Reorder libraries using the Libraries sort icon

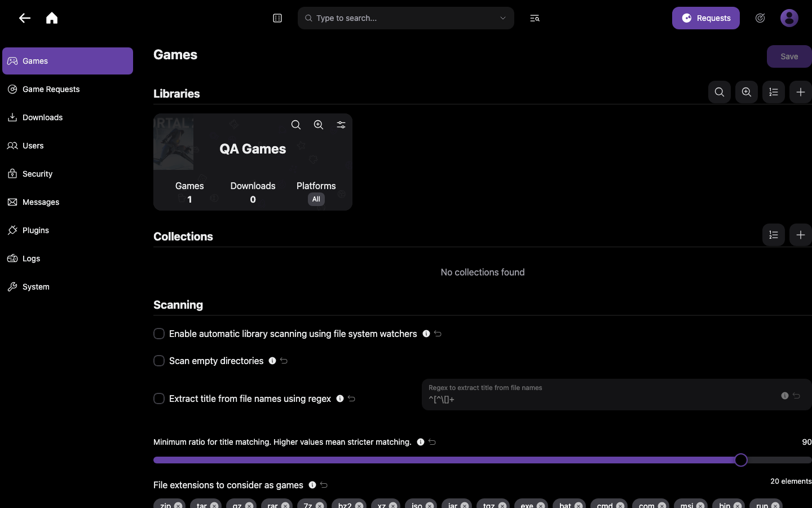click(x=774, y=92)
